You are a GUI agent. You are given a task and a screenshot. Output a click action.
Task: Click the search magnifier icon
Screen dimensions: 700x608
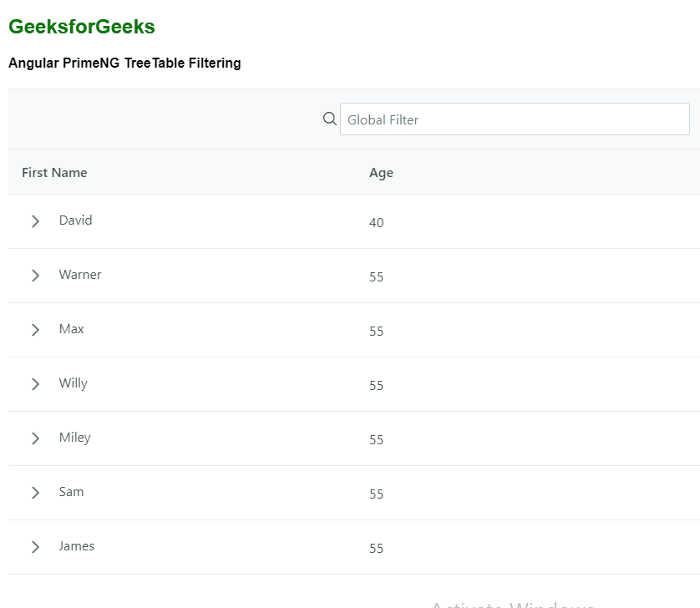click(329, 119)
